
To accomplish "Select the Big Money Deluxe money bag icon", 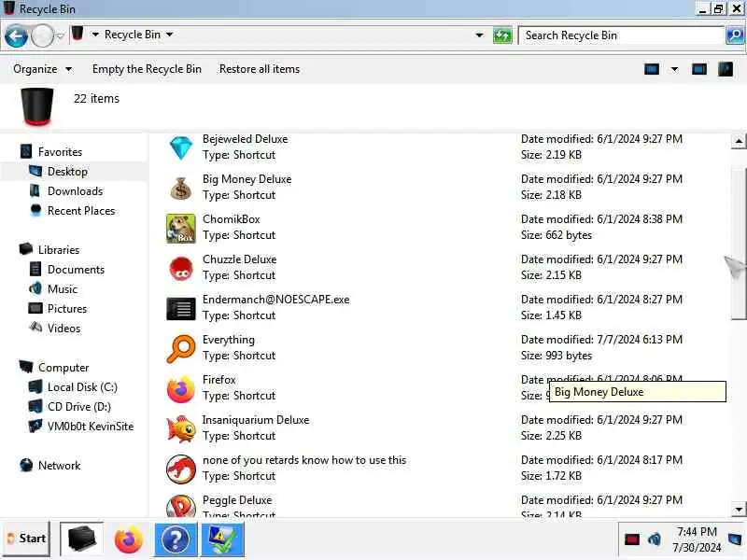I will [x=180, y=188].
